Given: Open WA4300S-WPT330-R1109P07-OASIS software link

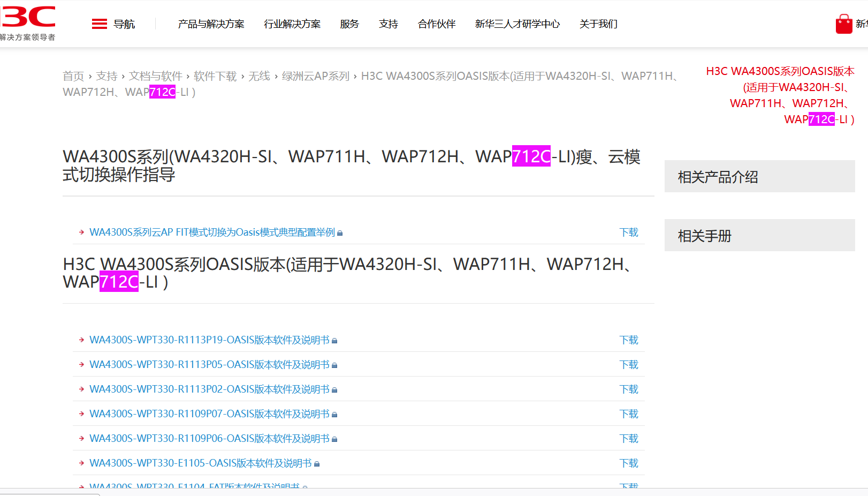Looking at the screenshot, I should point(209,414).
